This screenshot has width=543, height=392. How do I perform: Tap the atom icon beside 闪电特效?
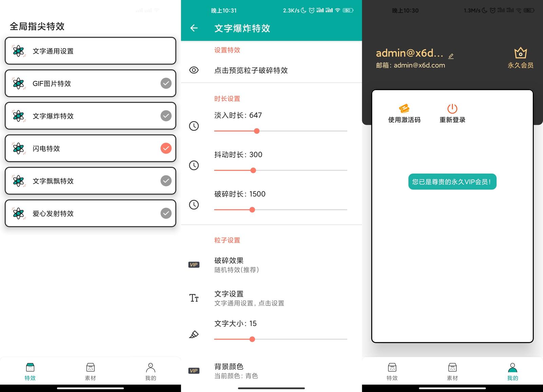tap(18, 148)
